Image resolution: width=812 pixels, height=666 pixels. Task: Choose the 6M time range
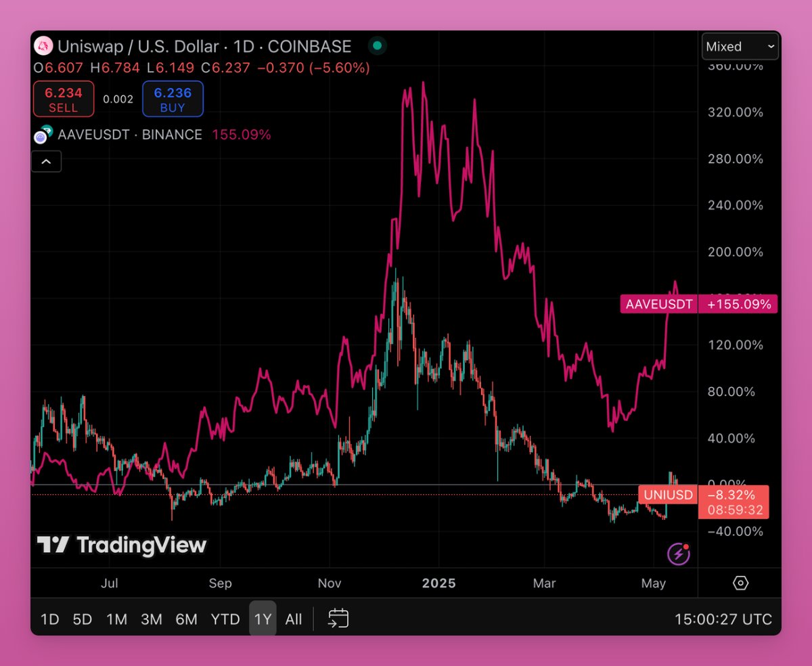(x=186, y=619)
